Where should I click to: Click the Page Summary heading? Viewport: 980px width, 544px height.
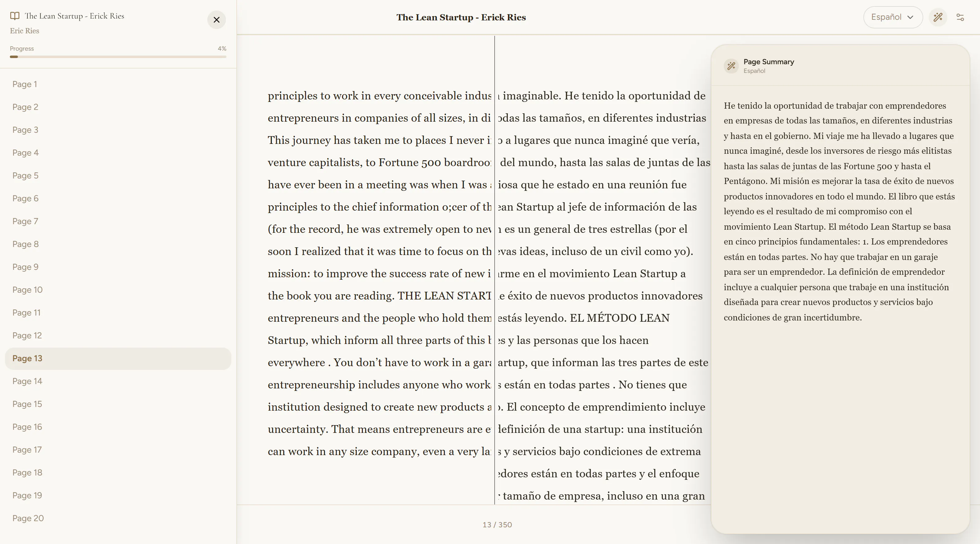tap(769, 62)
